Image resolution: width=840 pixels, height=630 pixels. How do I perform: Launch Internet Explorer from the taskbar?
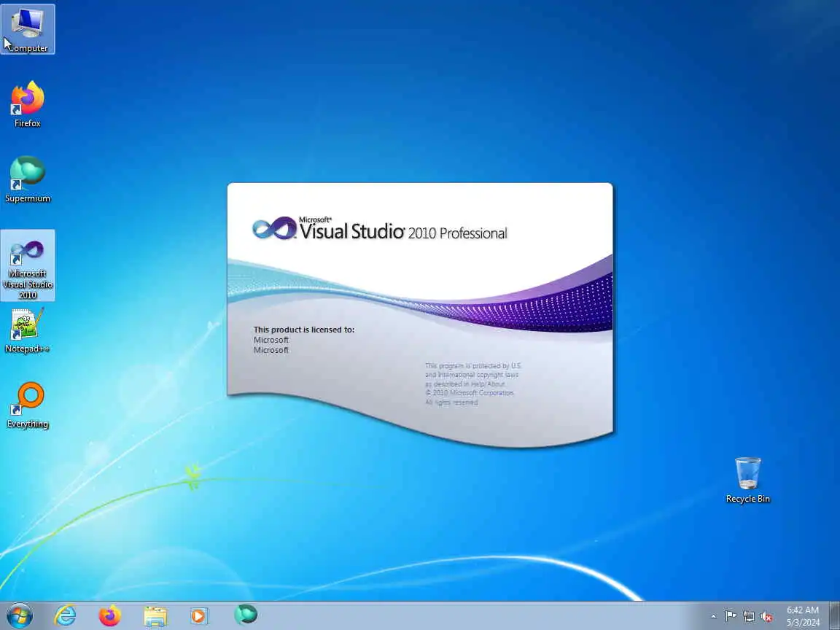click(x=66, y=616)
